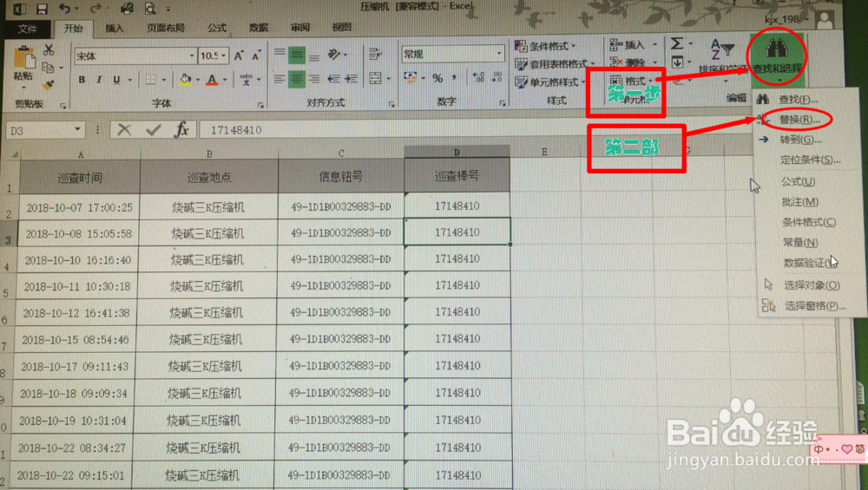Apply comma thousands separator style
Image resolution: width=868 pixels, height=490 pixels.
coord(454,78)
